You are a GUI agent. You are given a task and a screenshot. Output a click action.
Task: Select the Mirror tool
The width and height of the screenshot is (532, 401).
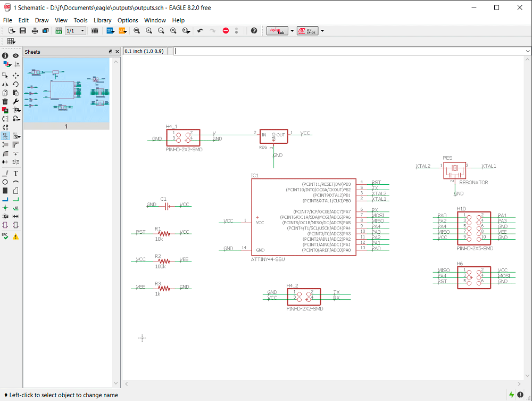coord(5,84)
